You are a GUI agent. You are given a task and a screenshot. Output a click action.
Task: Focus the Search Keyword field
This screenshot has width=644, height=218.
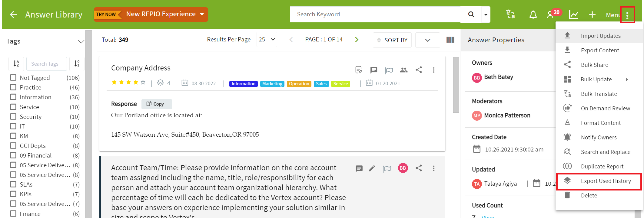coord(376,15)
